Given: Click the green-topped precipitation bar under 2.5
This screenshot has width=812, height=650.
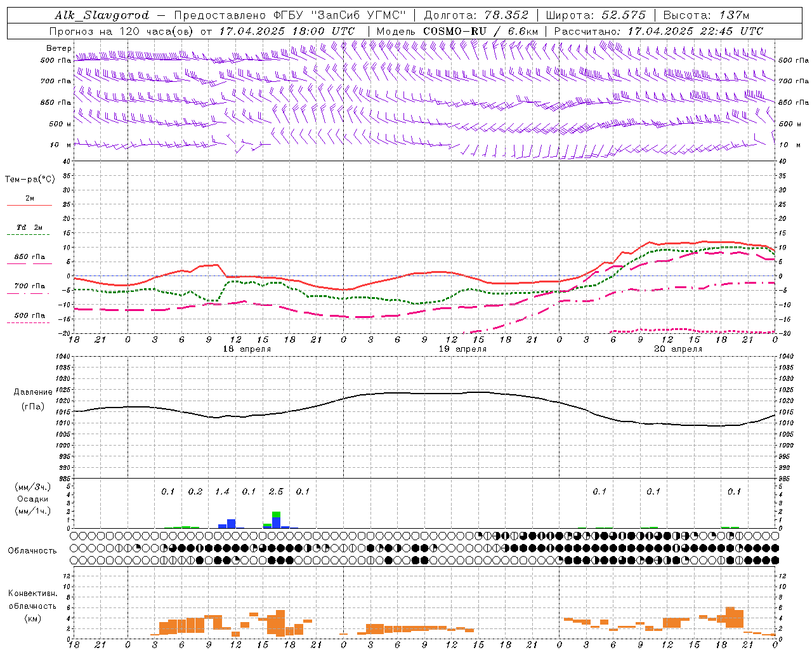Looking at the screenshot, I should [x=276, y=520].
